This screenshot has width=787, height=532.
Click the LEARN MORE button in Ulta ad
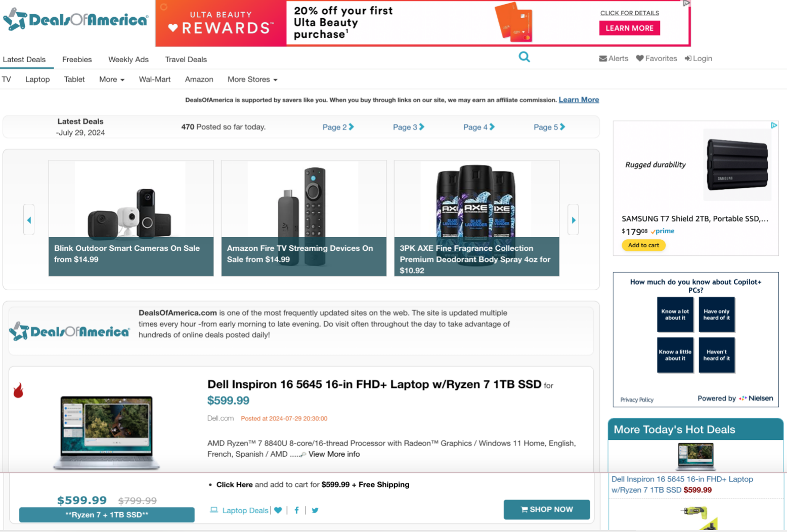click(630, 28)
